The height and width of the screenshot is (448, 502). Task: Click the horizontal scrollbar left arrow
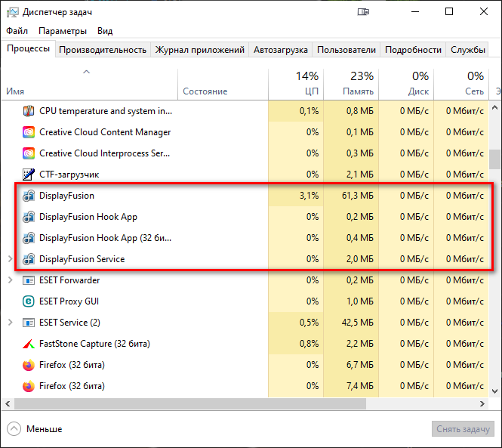pos(8,403)
